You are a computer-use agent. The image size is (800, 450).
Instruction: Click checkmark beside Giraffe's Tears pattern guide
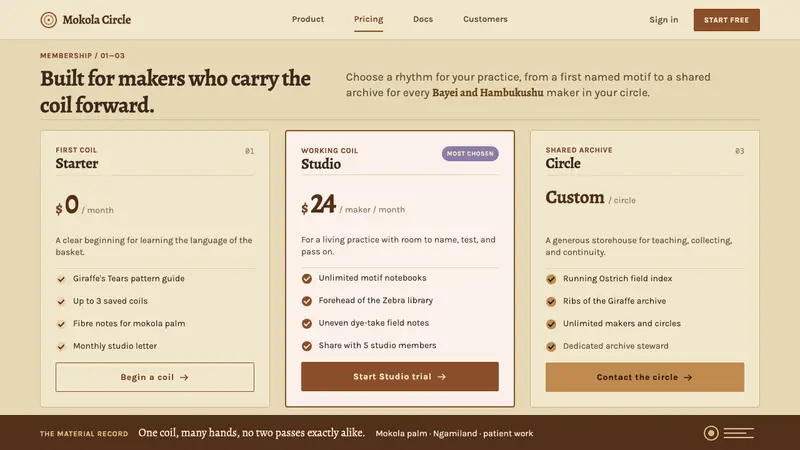[x=61, y=279]
